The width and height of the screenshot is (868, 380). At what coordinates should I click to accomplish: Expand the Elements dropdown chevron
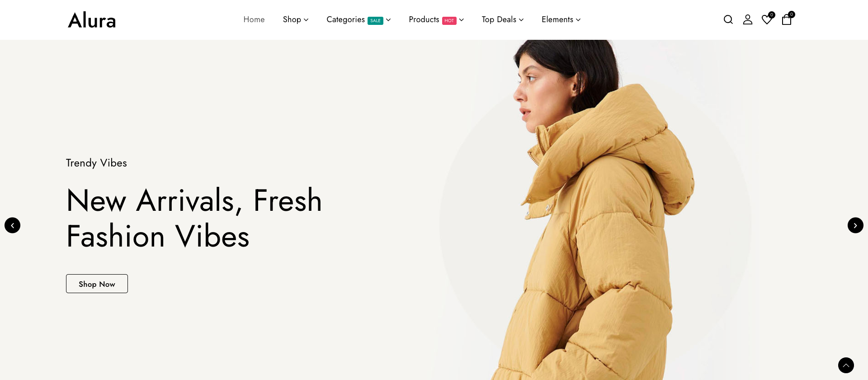578,20
